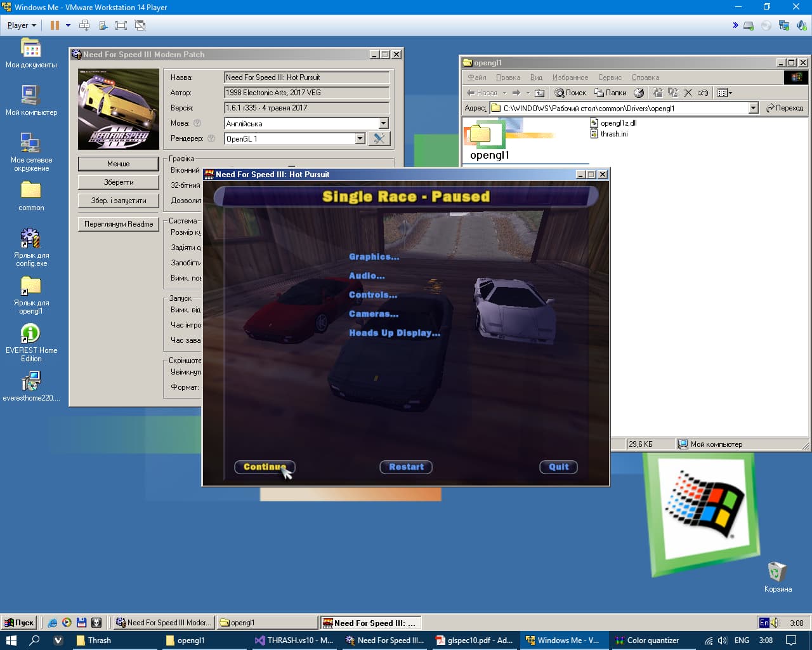Select the common folder on desktop
The width and height of the screenshot is (812, 650).
31,196
